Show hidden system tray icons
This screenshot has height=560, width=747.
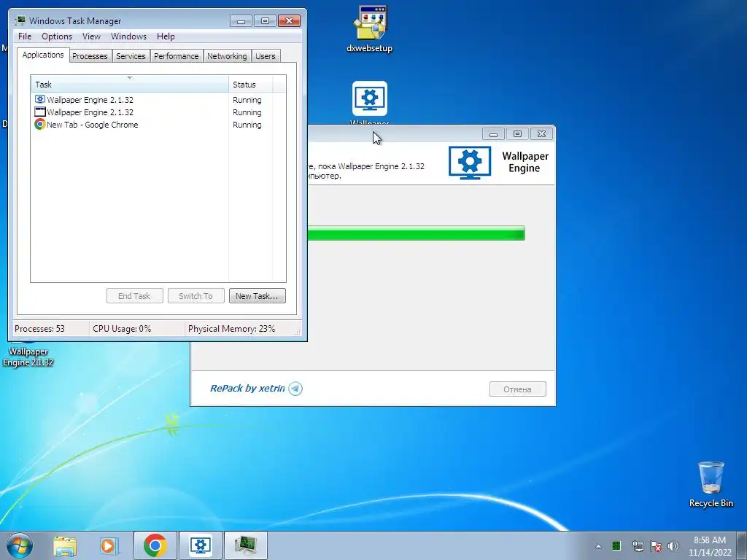coord(598,546)
